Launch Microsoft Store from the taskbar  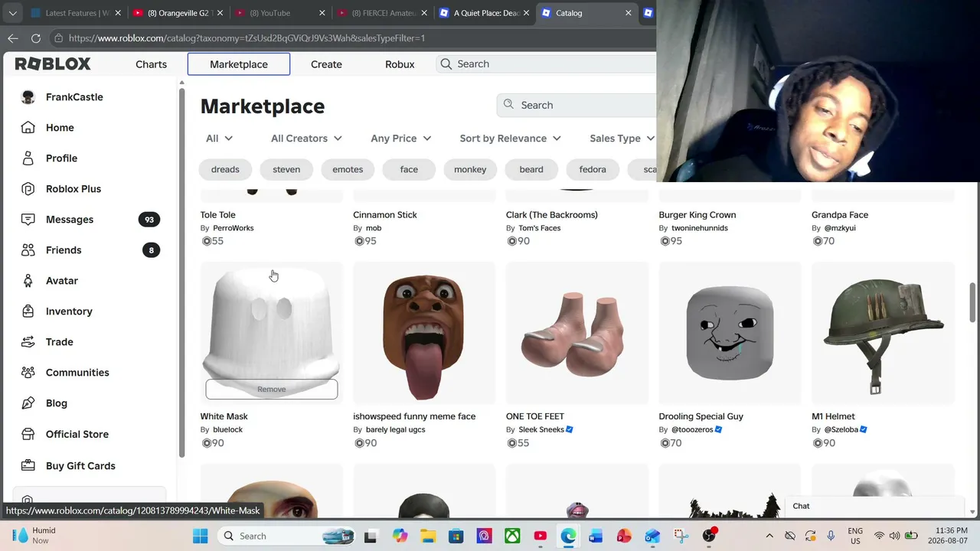pyautogui.click(x=456, y=536)
